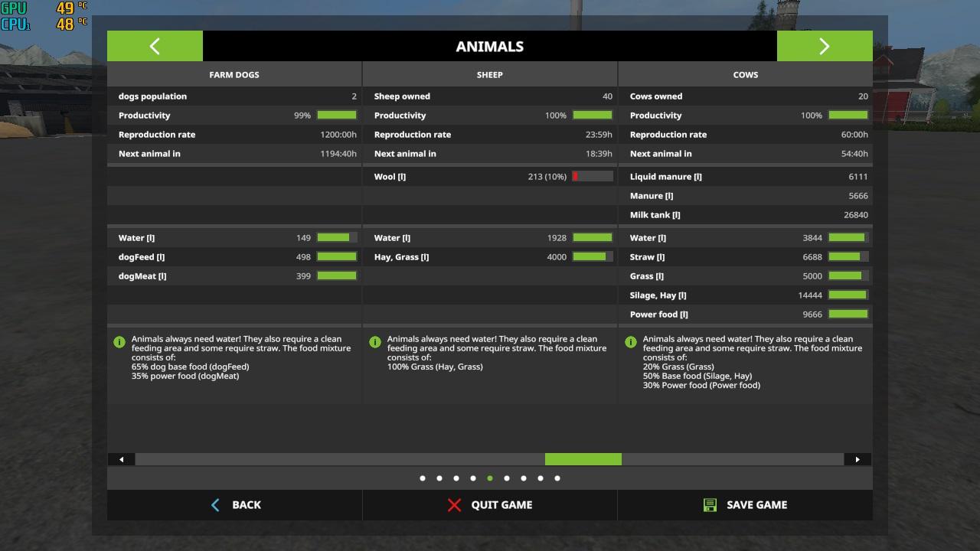The image size is (980, 551).
Task: Select the Farm Dogs column header
Action: 234,75
